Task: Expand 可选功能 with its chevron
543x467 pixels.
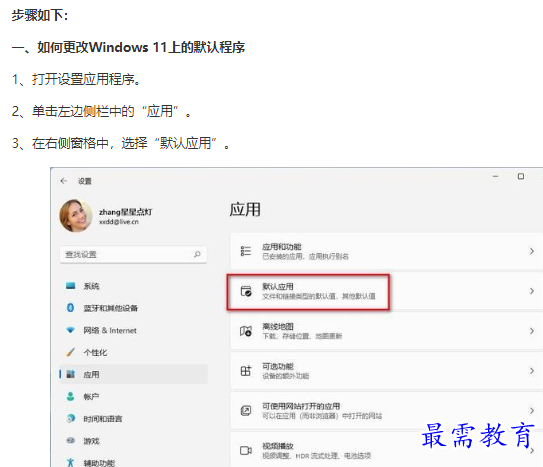Action: click(x=532, y=371)
